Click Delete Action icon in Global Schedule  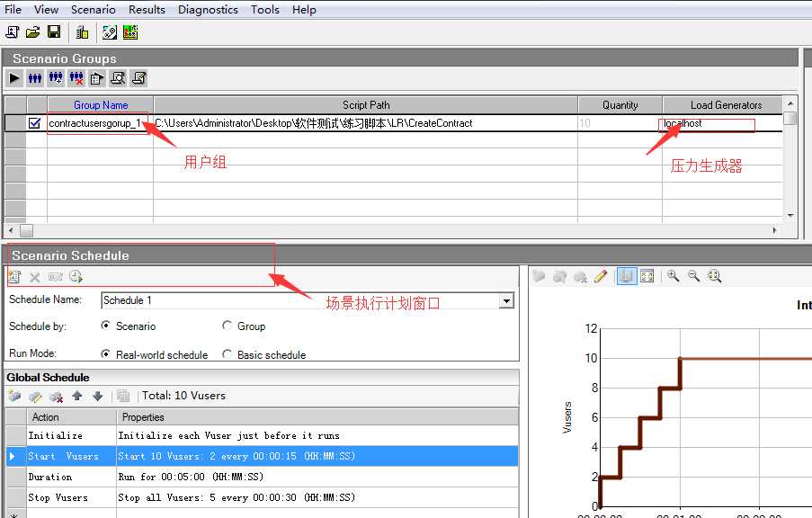pyautogui.click(x=56, y=397)
